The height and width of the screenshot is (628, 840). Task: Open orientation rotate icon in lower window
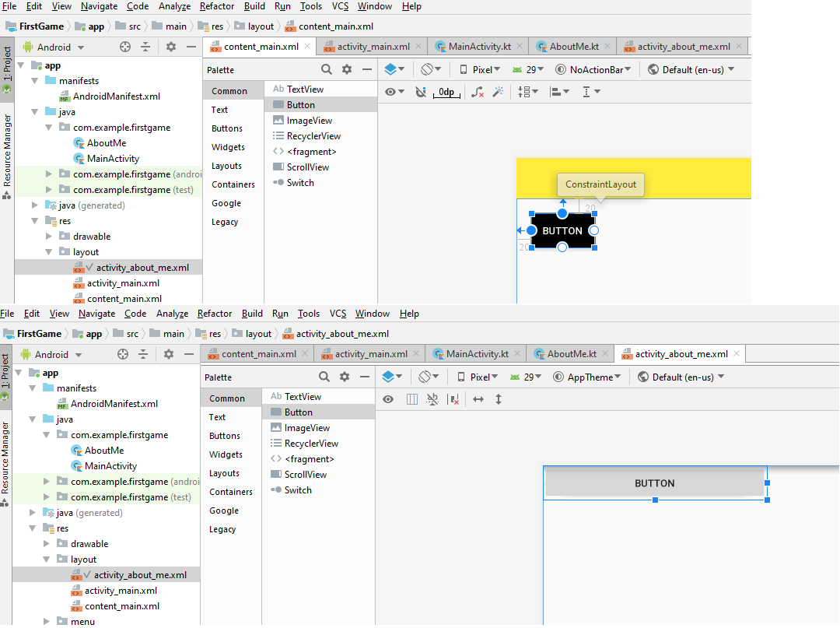(428, 377)
